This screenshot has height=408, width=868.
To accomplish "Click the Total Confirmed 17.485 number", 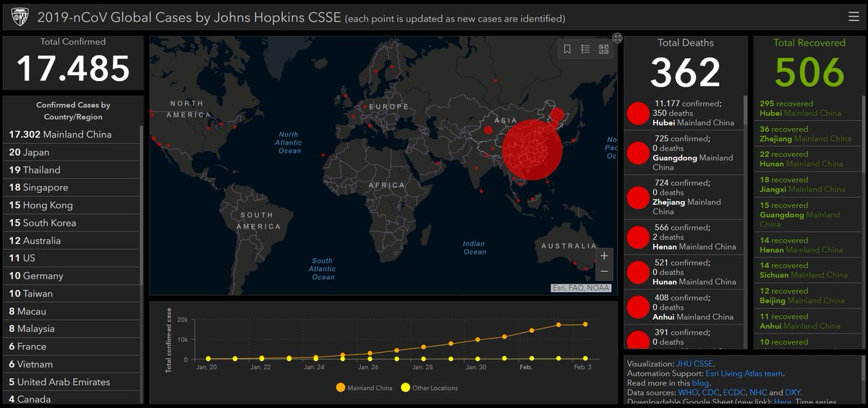I will click(x=73, y=69).
